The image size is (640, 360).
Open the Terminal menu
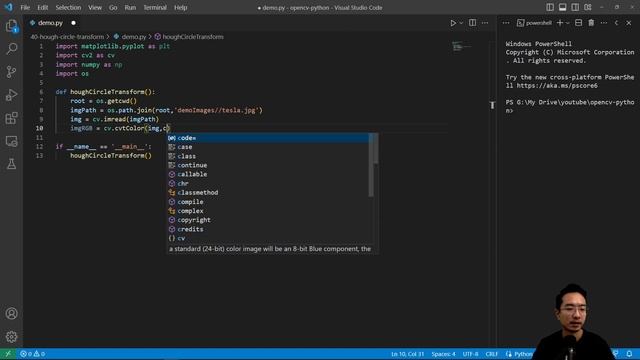[155, 7]
